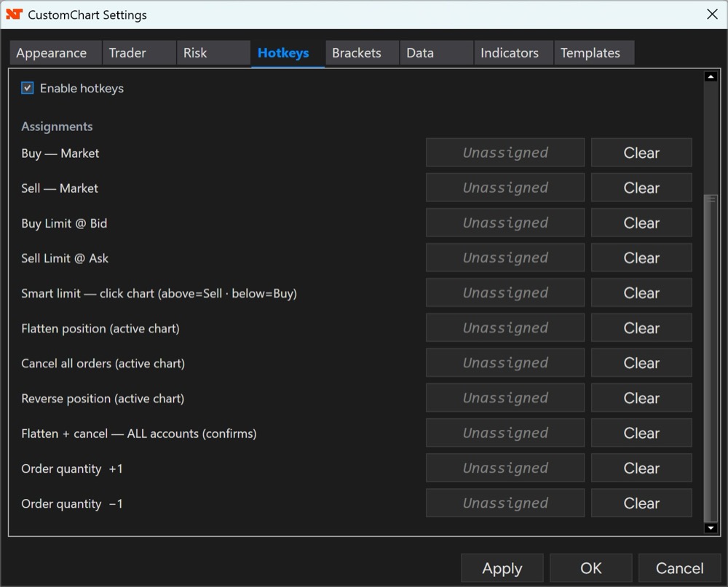
Task: Clear the Order quantity +1 hotkey
Action: (641, 468)
